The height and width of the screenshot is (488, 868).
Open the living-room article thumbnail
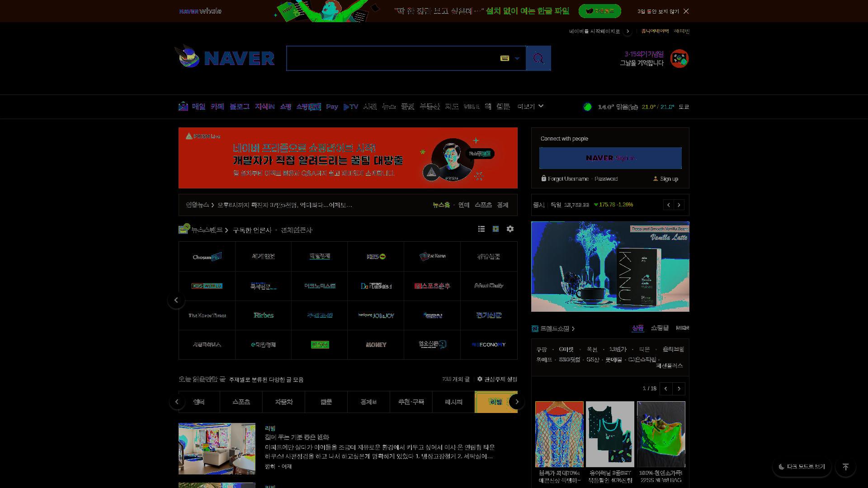click(217, 449)
